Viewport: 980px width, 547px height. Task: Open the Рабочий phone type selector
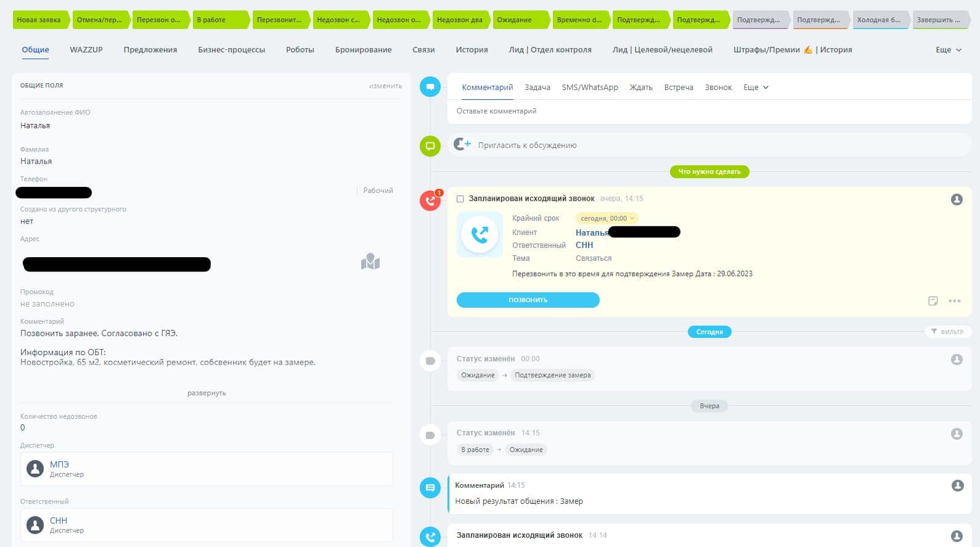(378, 191)
